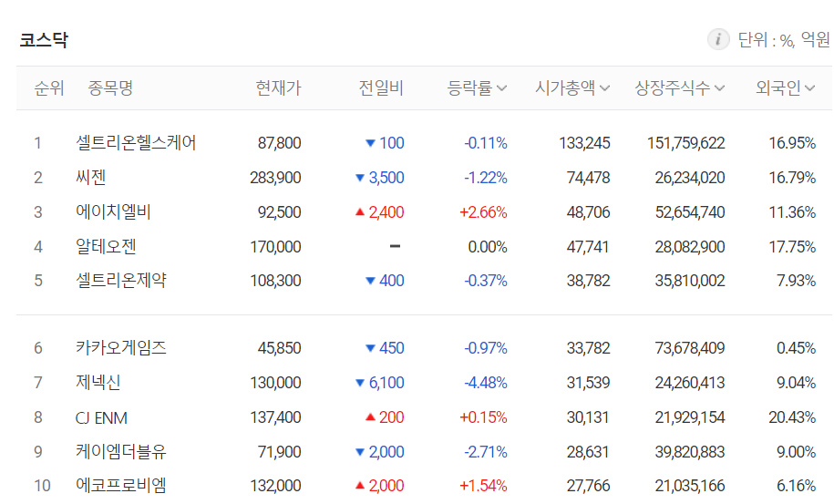Select price 71,900 of 케이엠더블유
This screenshot has height=504, width=834.
click(279, 452)
